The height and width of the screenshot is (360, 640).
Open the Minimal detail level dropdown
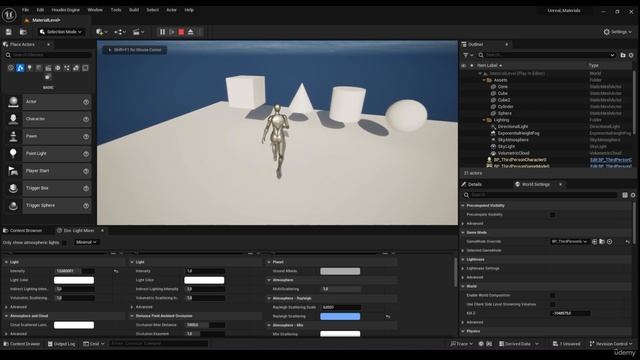click(86, 242)
